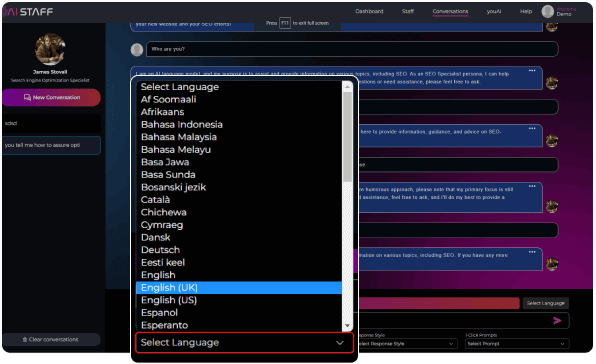Click James Stovall's profile photo
Image resolution: width=596 pixels, height=364 pixels.
coord(50,49)
